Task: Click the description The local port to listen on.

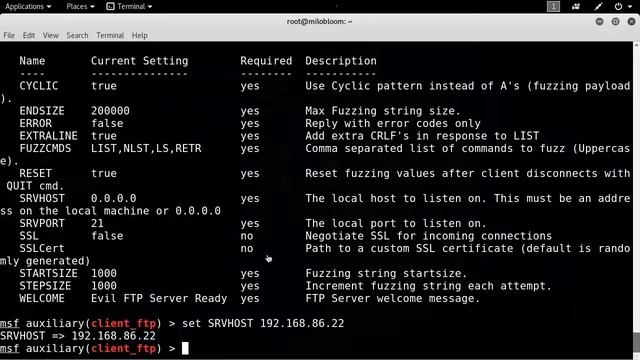Action: point(396,223)
